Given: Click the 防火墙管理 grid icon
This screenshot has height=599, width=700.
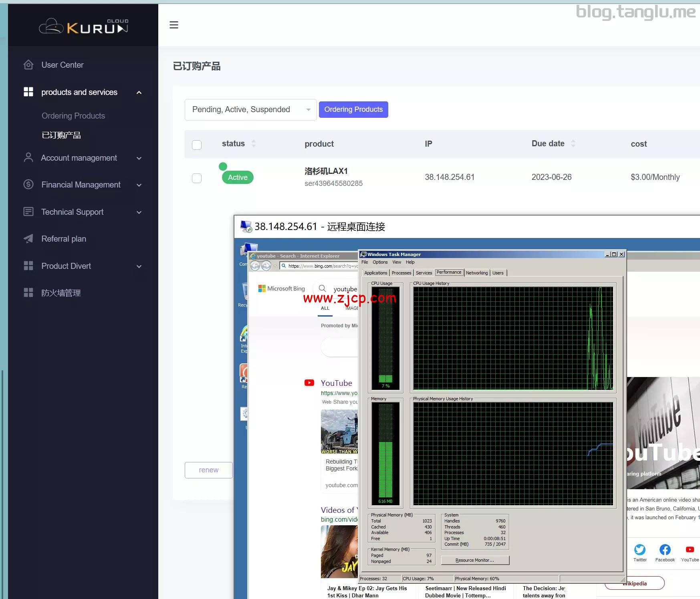Looking at the screenshot, I should 28,292.
